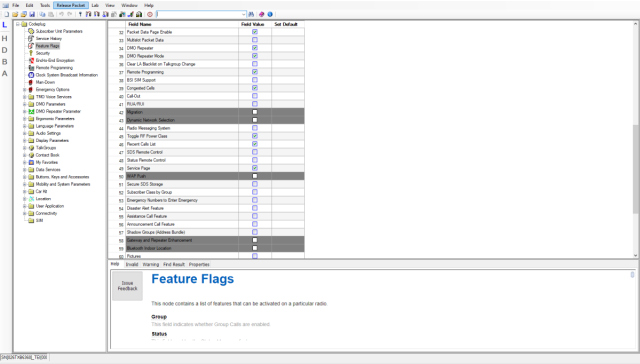Open the File menu
640x364 pixels.
(16, 5)
